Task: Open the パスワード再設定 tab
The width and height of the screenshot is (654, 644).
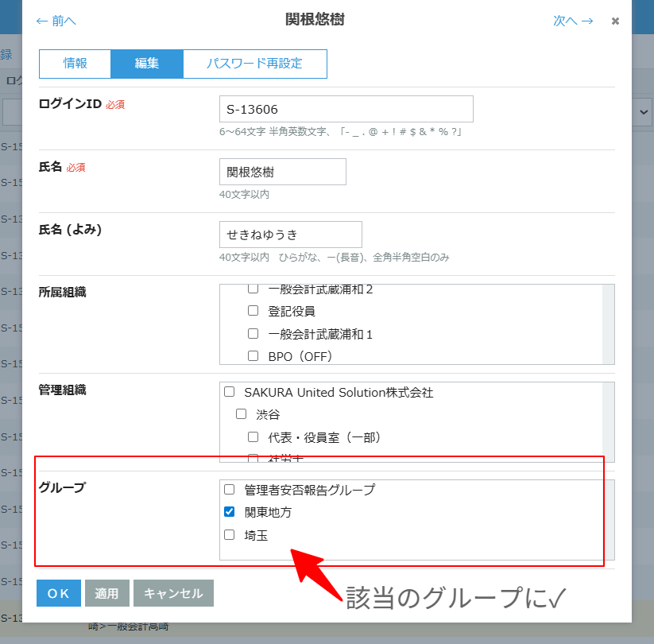Action: [254, 64]
